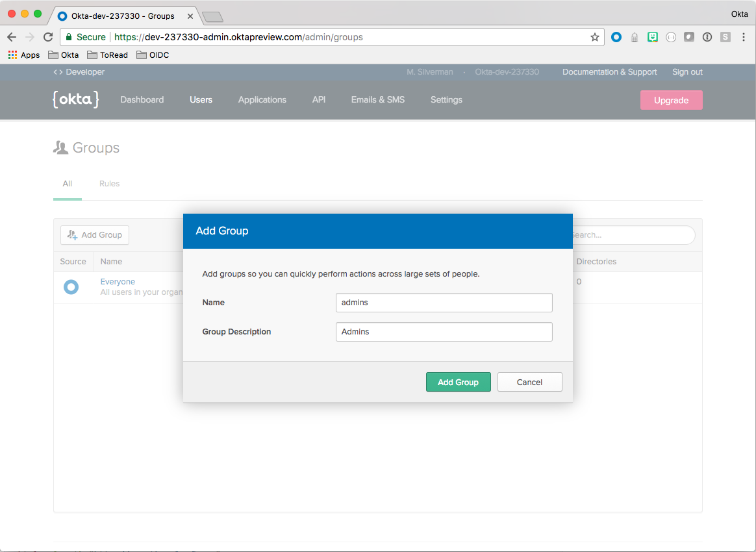The height and width of the screenshot is (552, 756).
Task: Open the Applications menu in navigation
Action: [x=262, y=99]
